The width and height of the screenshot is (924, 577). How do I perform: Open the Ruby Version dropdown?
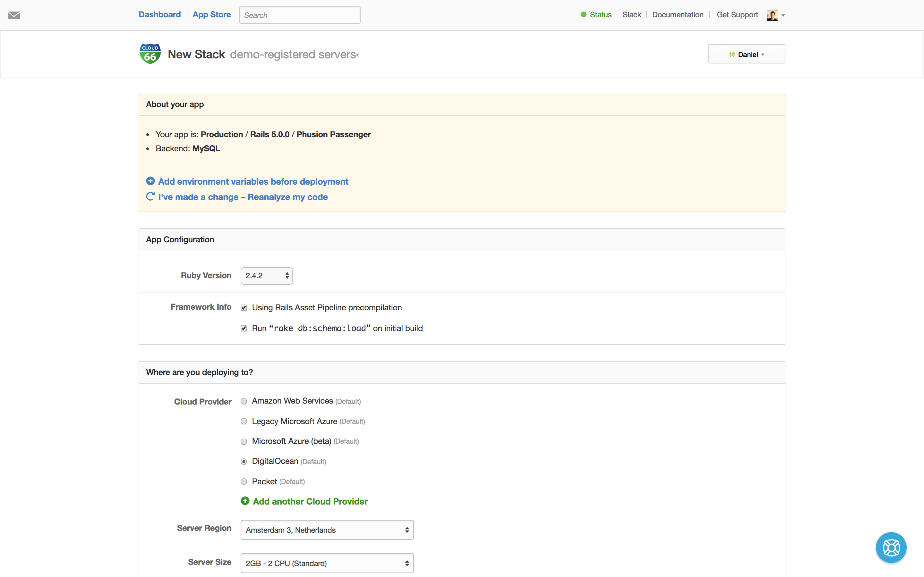266,275
